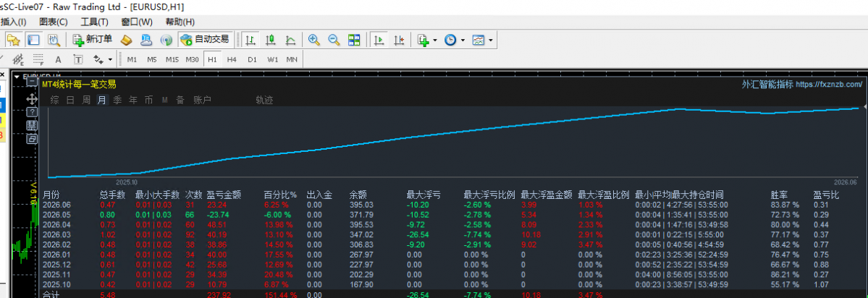Viewport: 868px width, 298px height.
Task: Expand the templates dropdown arrow
Action: 490,40
